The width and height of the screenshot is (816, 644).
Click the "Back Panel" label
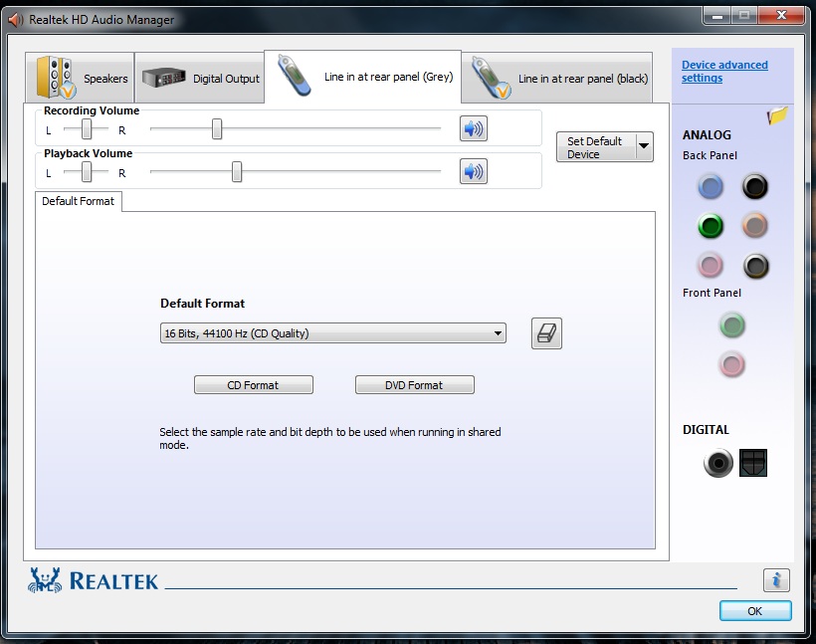(710, 155)
